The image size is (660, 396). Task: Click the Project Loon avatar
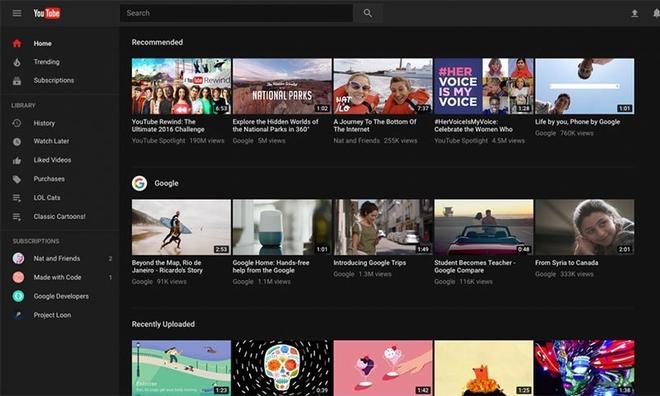click(x=18, y=315)
